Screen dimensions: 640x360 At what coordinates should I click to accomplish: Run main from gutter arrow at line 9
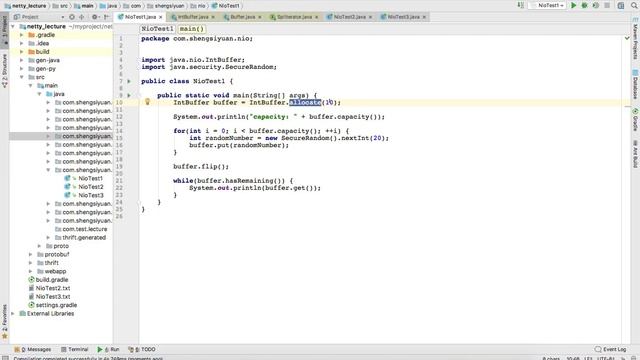[129, 95]
